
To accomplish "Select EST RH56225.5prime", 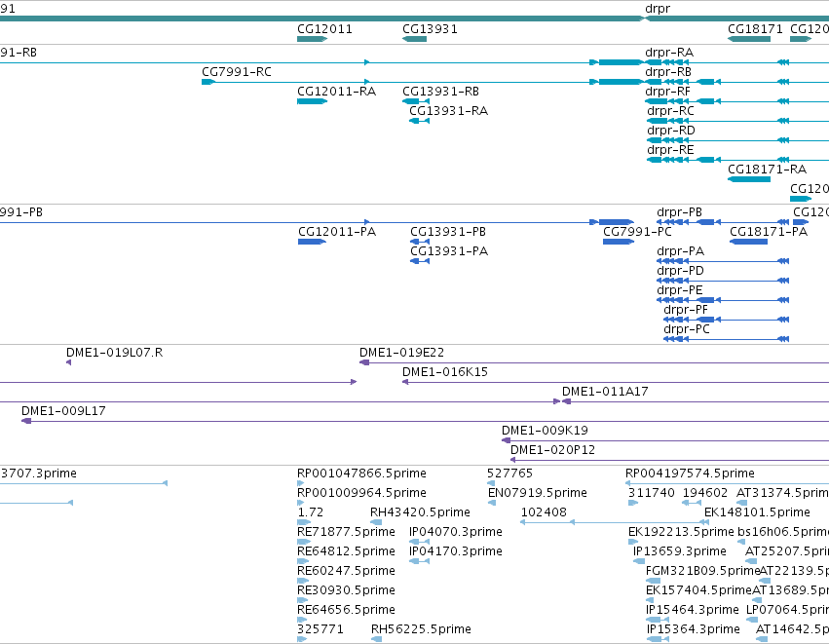I will pyautogui.click(x=376, y=639).
